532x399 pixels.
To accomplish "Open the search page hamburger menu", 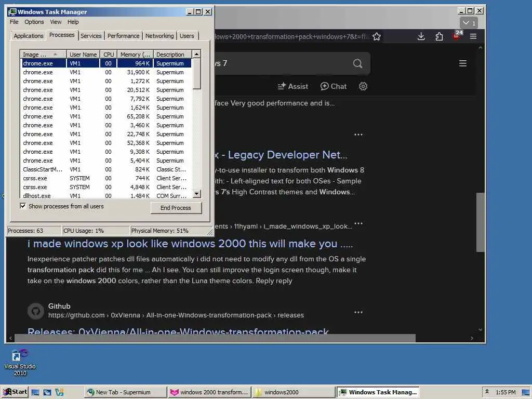I will tap(463, 63).
